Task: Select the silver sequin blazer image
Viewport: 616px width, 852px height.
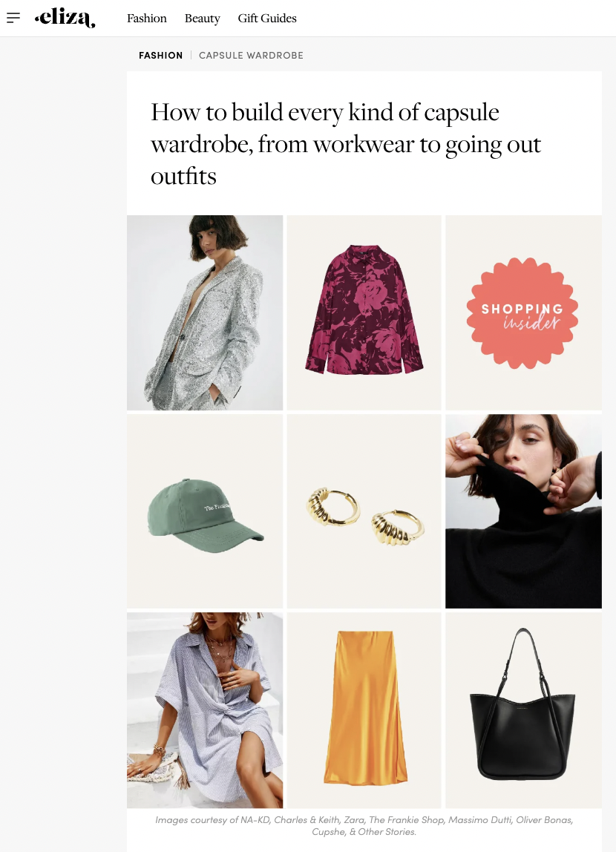Action: pyautogui.click(x=205, y=313)
